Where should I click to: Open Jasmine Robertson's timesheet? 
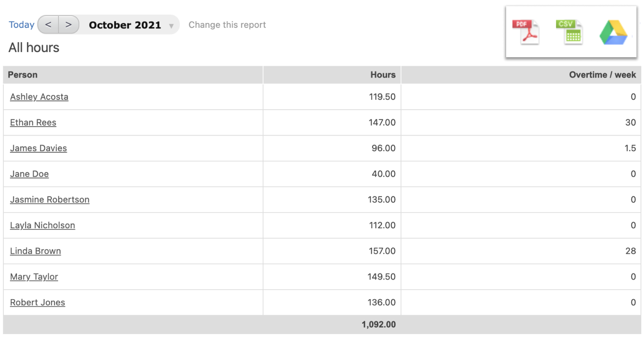tap(50, 199)
